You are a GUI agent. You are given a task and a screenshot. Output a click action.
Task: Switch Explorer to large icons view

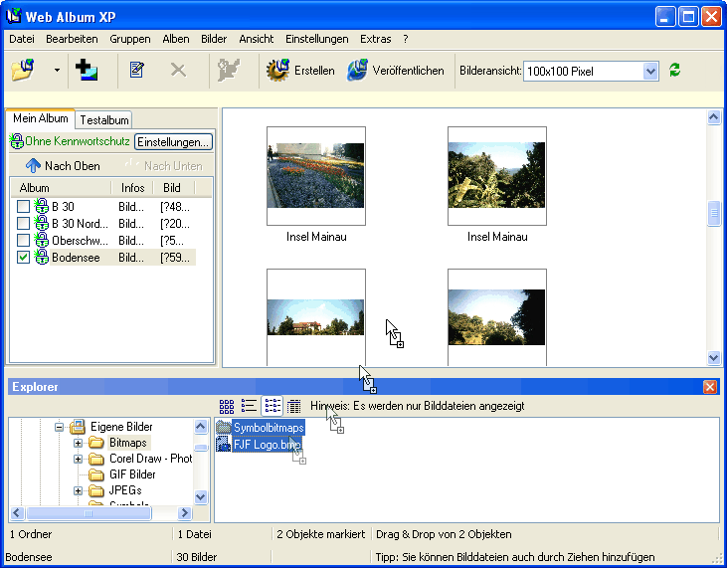(x=227, y=407)
